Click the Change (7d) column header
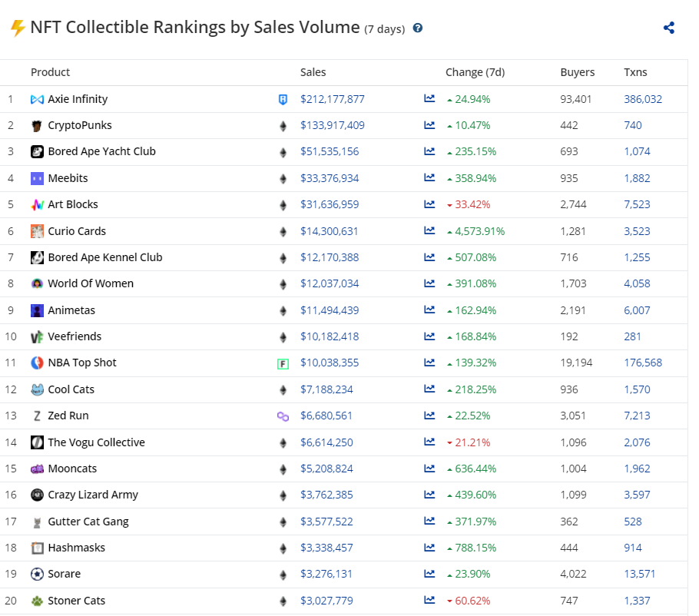This screenshot has height=616, width=699. coord(475,72)
